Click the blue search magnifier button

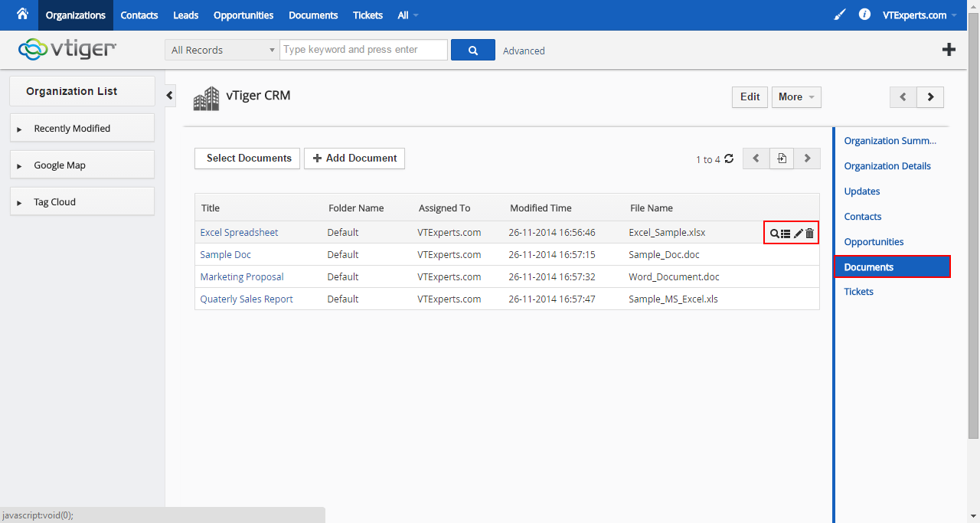(473, 50)
